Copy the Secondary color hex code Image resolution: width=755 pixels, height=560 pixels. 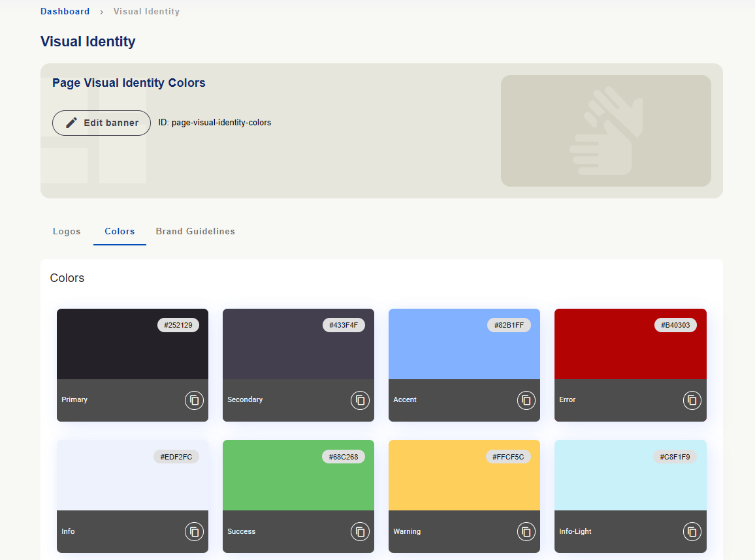[360, 400]
